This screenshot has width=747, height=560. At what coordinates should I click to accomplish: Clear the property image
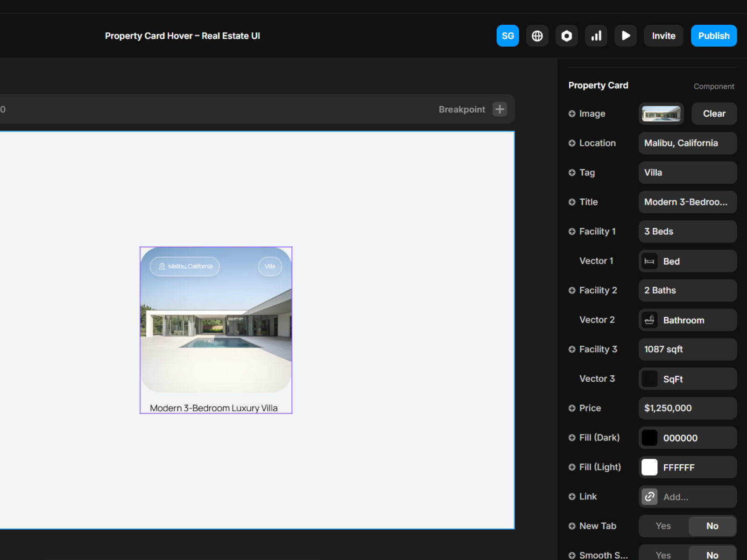pyautogui.click(x=714, y=114)
